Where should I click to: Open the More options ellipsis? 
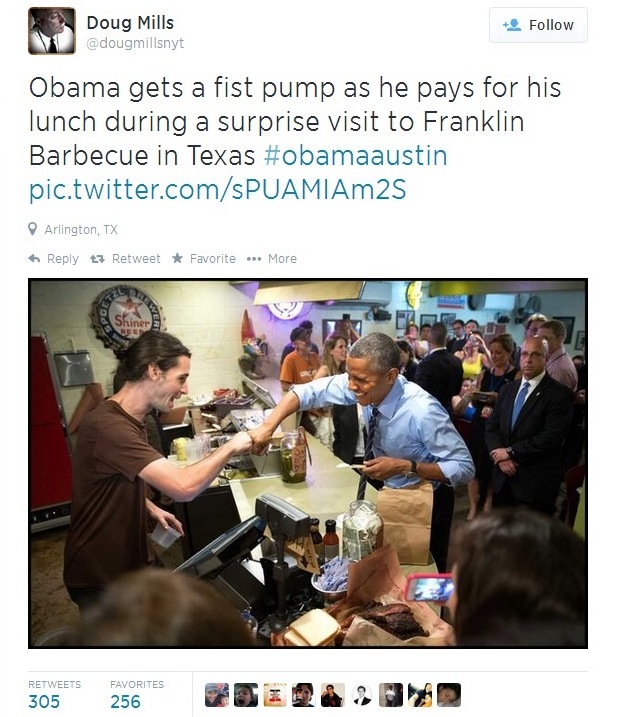[254, 259]
